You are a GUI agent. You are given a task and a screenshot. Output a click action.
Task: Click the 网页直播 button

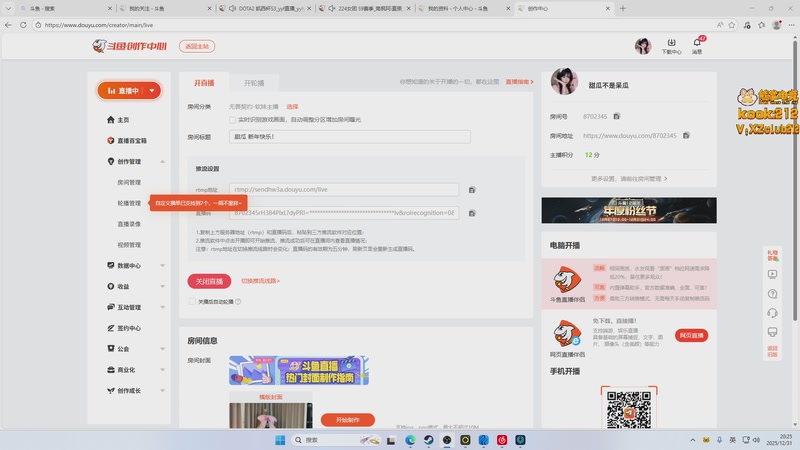691,335
